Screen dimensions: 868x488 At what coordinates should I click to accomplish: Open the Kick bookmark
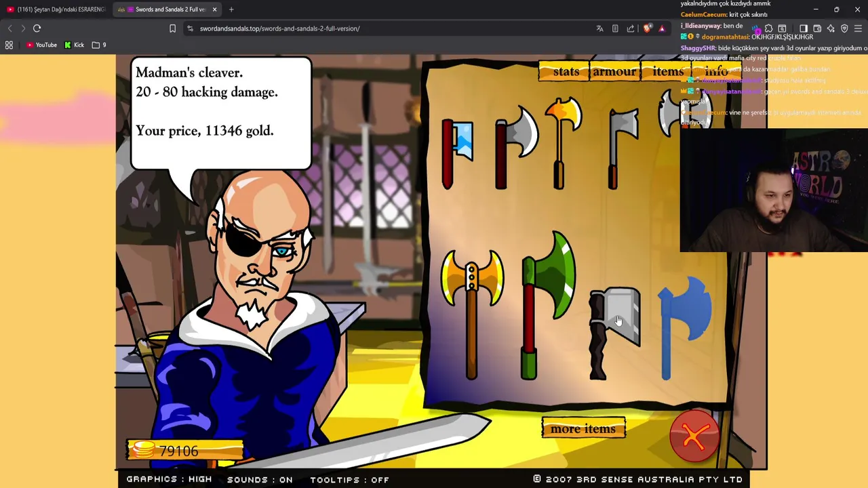(x=74, y=45)
